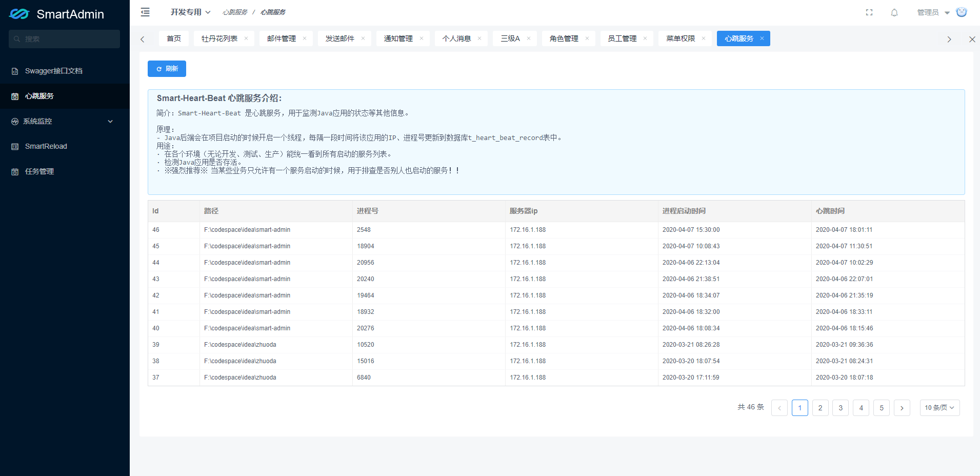Open the 管理员 user dropdown
The image size is (980, 476).
point(933,12)
